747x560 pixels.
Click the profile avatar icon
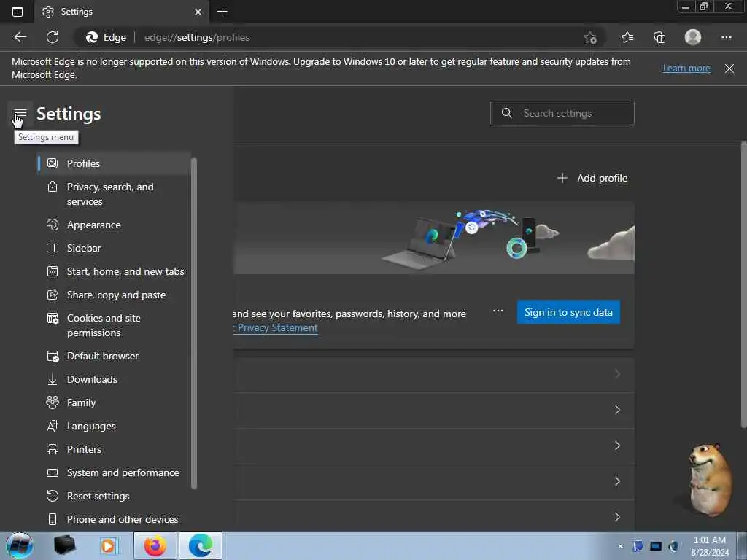693,37
